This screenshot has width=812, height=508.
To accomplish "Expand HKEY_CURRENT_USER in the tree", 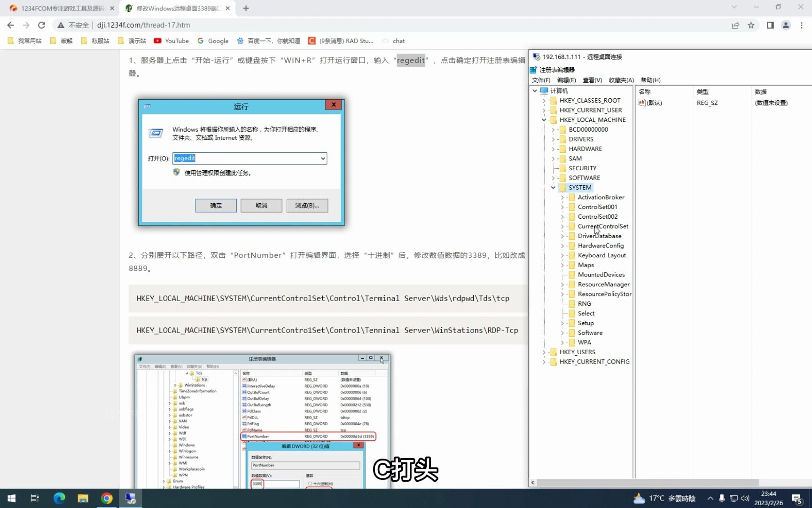I will coord(544,110).
